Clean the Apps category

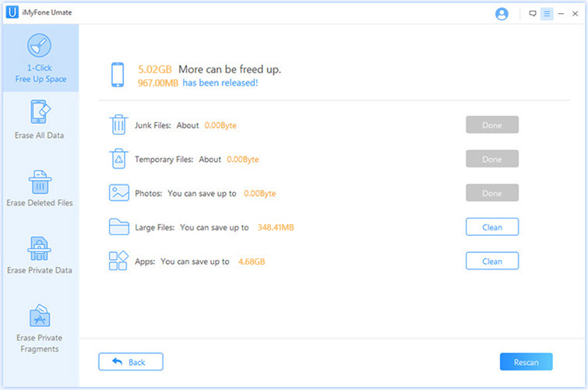point(492,261)
